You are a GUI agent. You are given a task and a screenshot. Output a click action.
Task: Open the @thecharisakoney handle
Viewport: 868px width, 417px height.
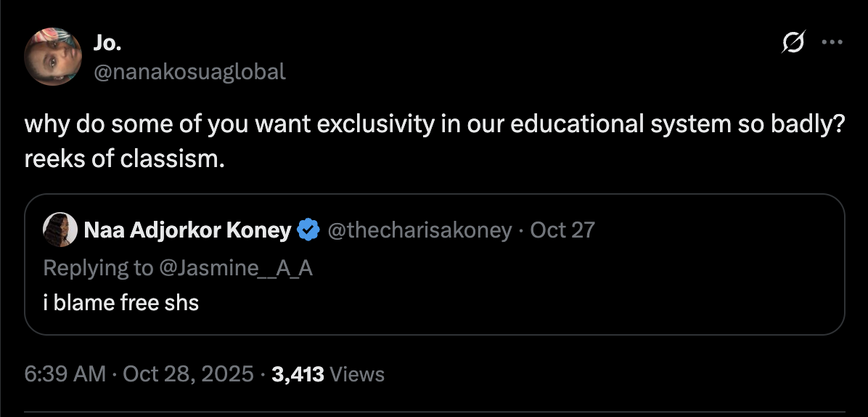420,230
